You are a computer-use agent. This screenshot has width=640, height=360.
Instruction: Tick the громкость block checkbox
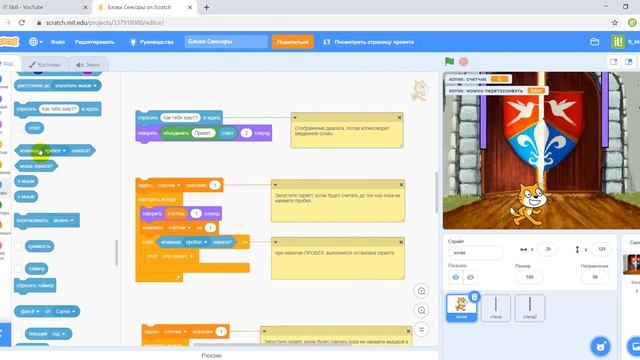tap(18, 246)
